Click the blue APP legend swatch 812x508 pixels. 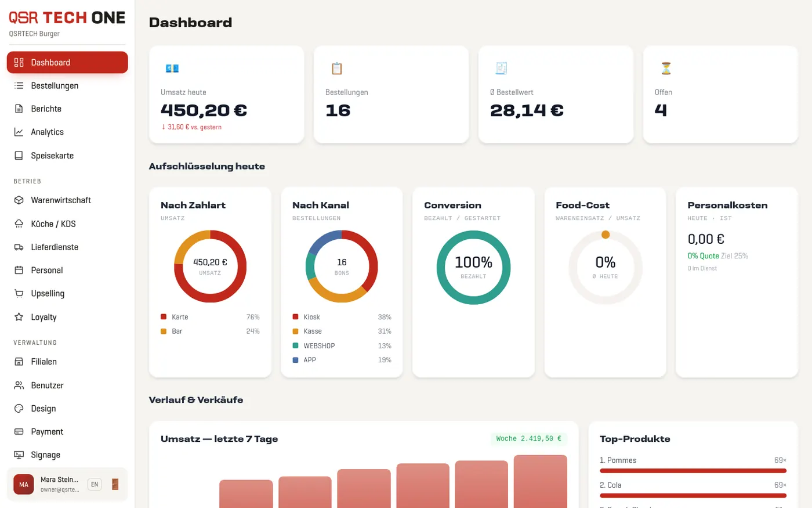click(x=295, y=360)
